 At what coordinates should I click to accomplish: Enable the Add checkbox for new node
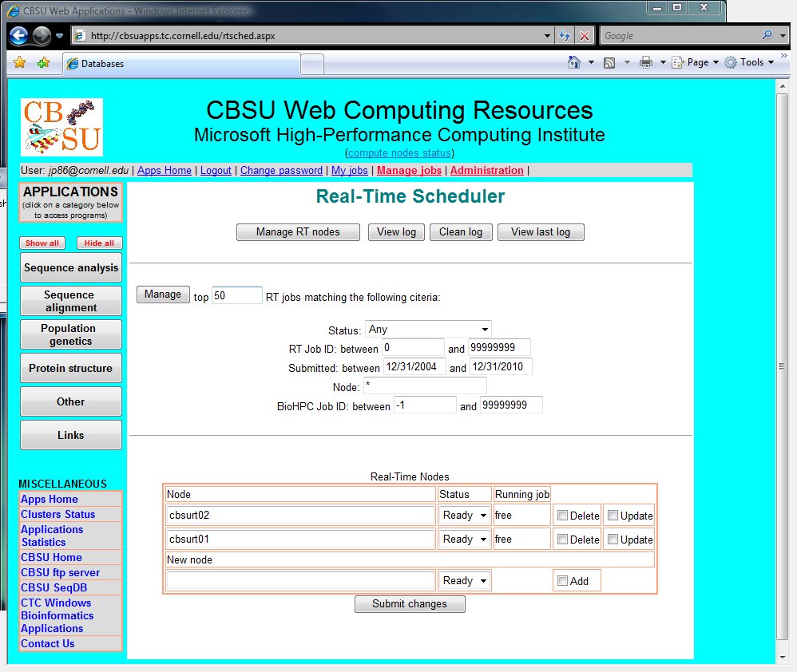click(x=563, y=581)
